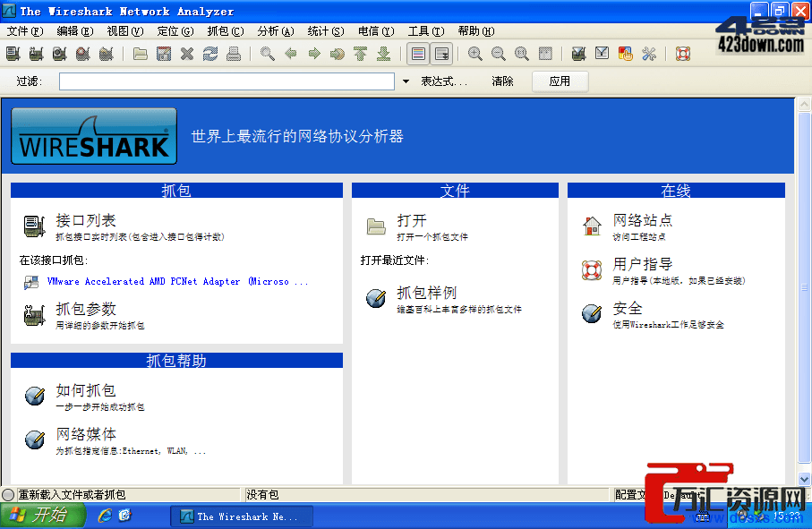Jump to first packet toolbar icon
Image resolution: width=812 pixels, height=529 pixels.
tap(361, 54)
